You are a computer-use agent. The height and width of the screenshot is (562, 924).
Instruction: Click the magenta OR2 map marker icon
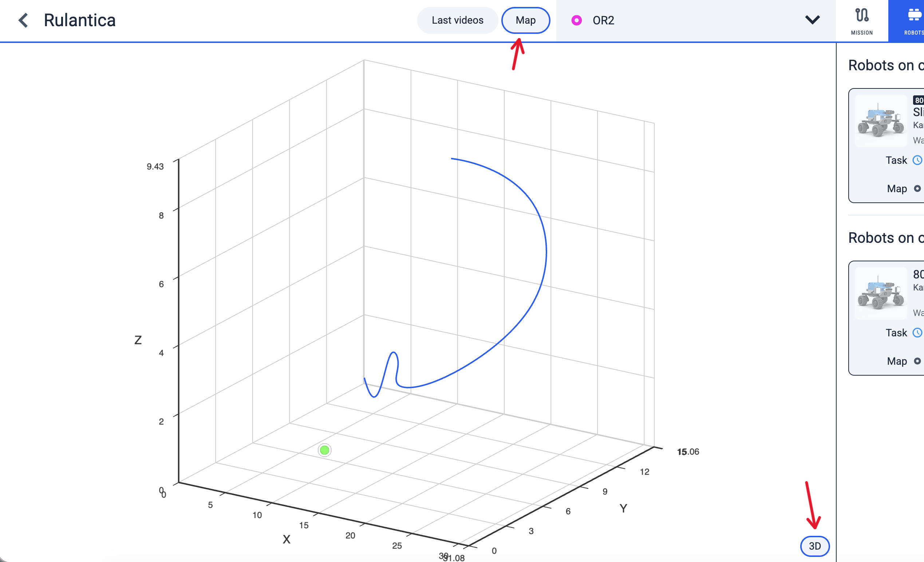(x=576, y=20)
